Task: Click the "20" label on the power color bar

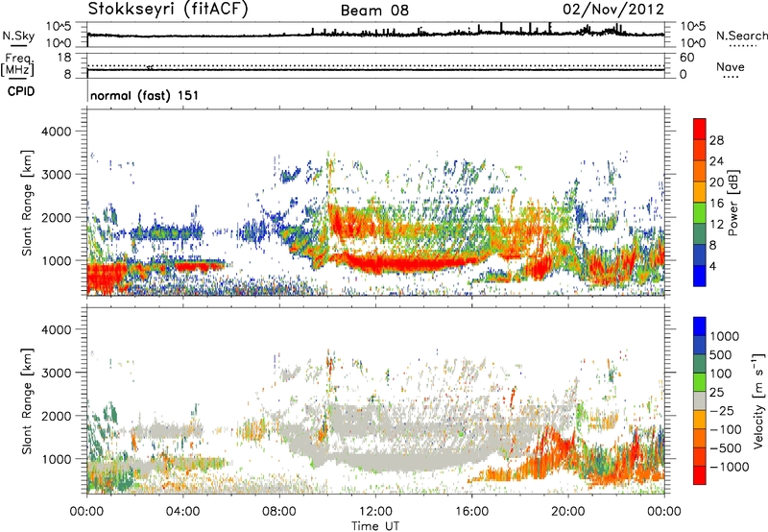Action: 716,182
